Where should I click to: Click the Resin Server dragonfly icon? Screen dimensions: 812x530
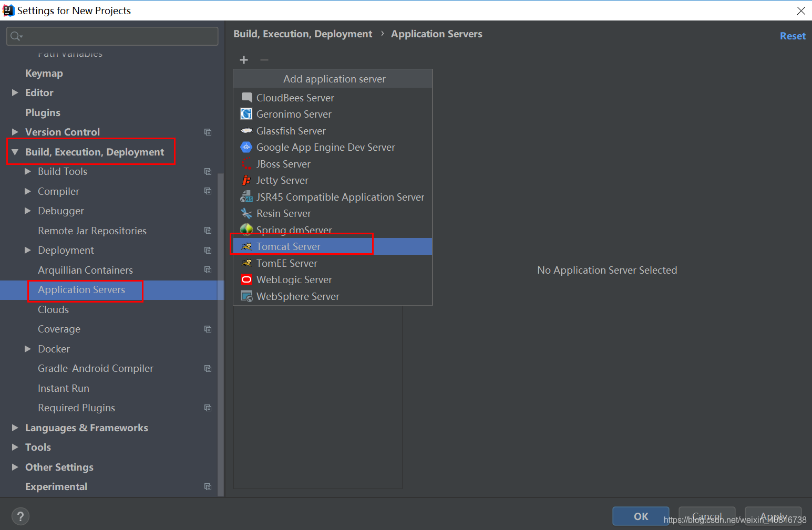246,213
